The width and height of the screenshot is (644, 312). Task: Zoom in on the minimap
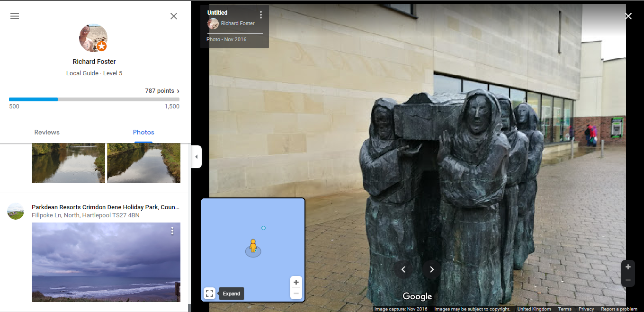[x=296, y=282]
